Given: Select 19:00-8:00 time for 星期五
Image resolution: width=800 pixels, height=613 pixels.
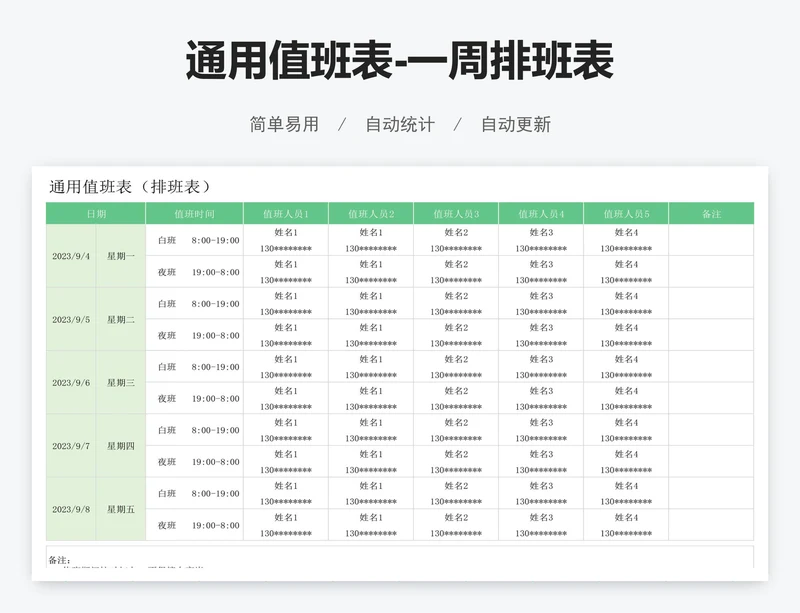Looking at the screenshot, I should point(215,525).
